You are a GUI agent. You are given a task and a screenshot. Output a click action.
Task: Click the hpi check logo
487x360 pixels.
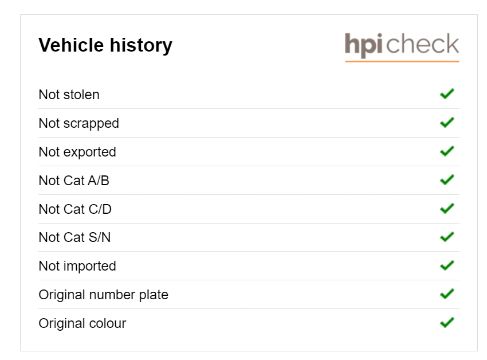point(402,47)
